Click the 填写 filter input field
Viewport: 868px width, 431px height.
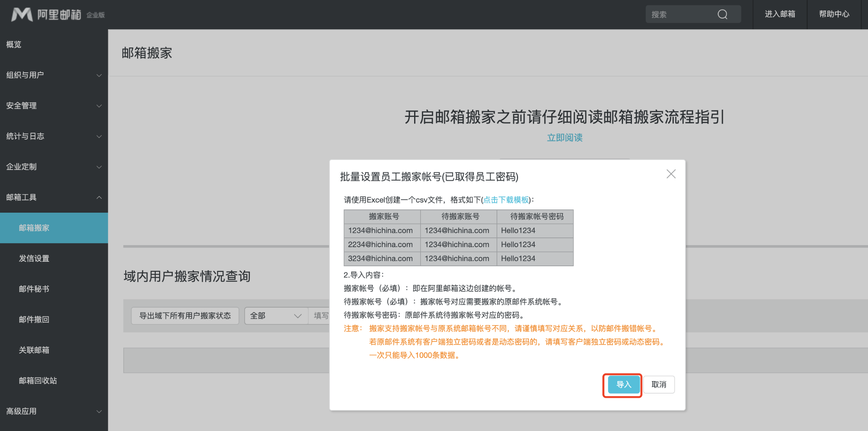[x=319, y=316]
